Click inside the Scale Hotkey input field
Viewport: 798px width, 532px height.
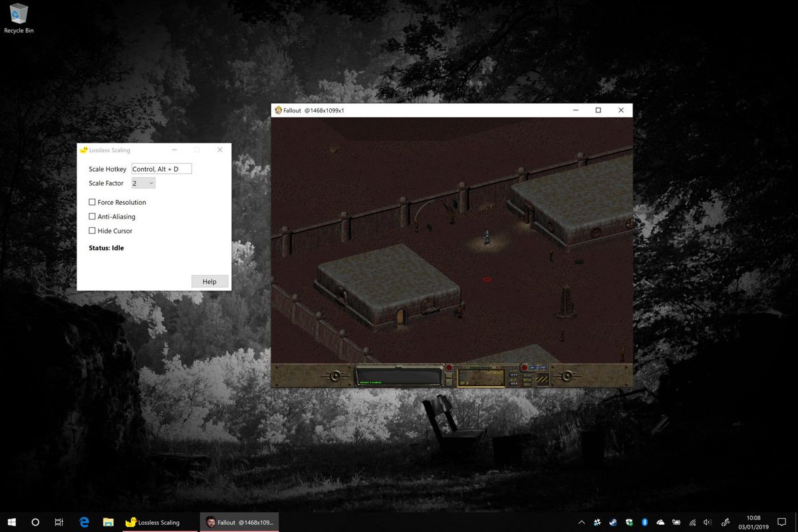161,168
